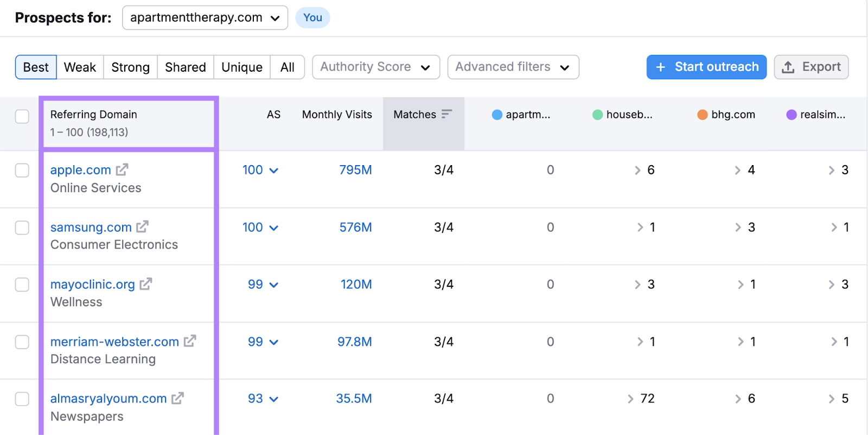Click external link icon beside mayoclinic.org
868x435 pixels.
[x=145, y=283]
